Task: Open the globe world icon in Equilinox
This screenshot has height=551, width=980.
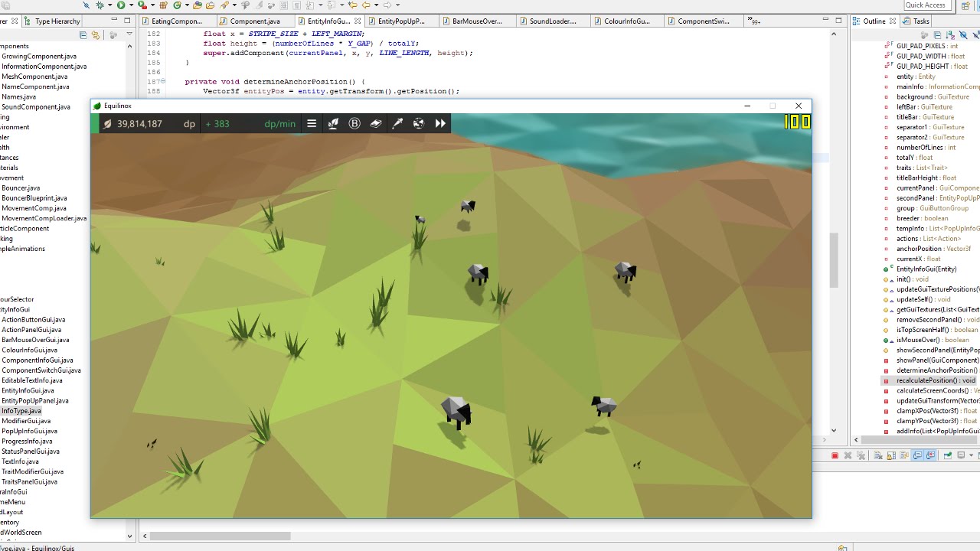Action: coord(419,123)
